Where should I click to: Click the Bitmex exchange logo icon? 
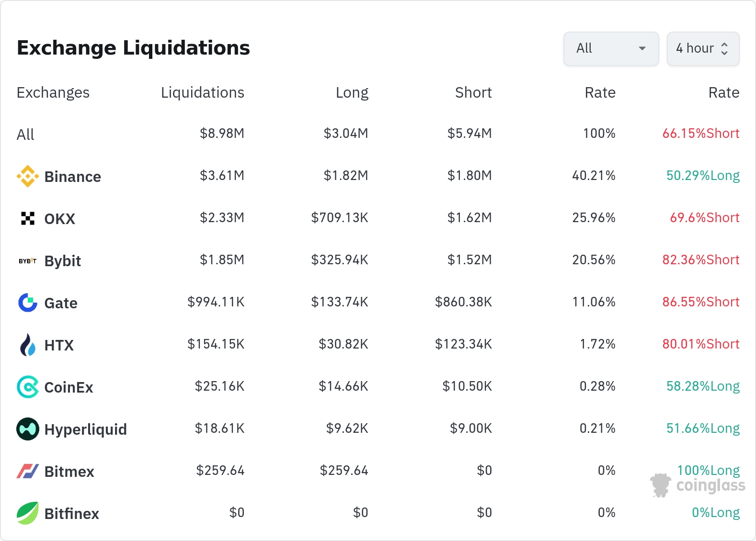28,471
